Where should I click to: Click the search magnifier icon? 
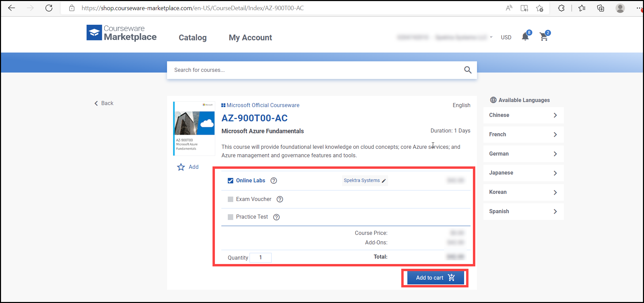pyautogui.click(x=468, y=70)
